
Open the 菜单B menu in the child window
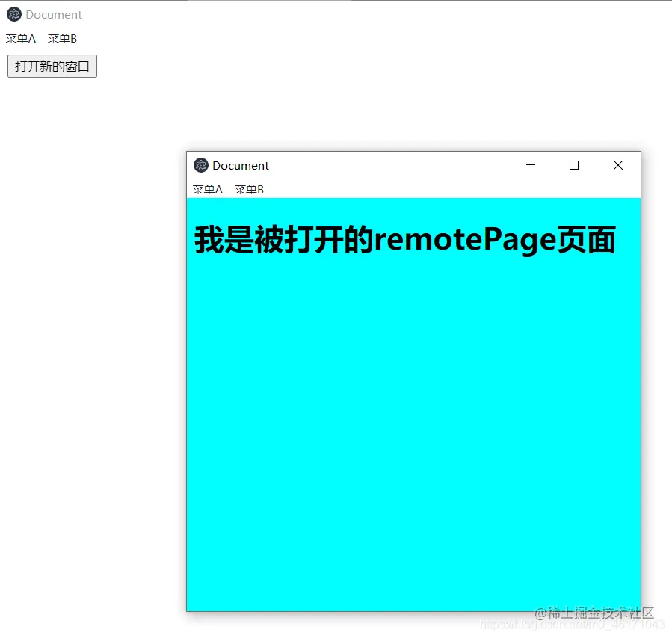[248, 189]
